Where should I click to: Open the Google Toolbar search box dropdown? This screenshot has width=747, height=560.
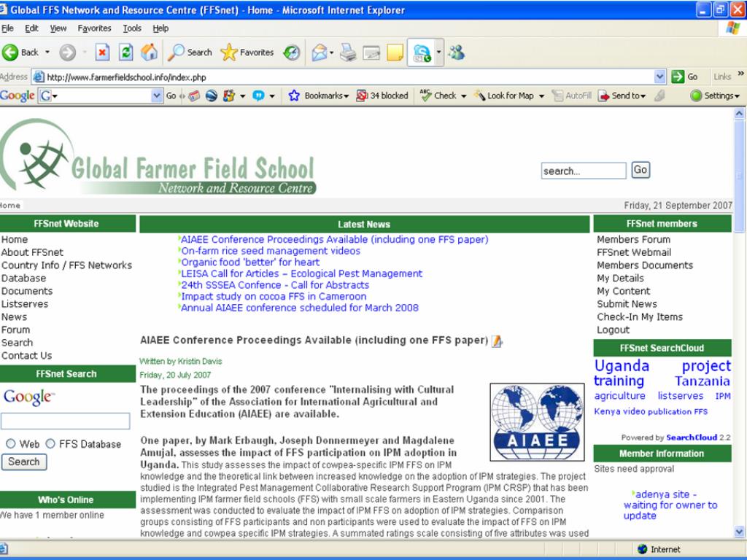(x=157, y=96)
